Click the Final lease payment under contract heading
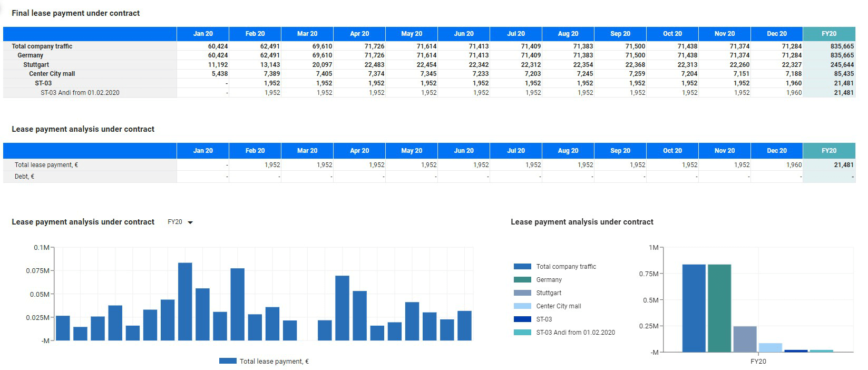Viewport: 868px width, 370px height. (x=76, y=13)
